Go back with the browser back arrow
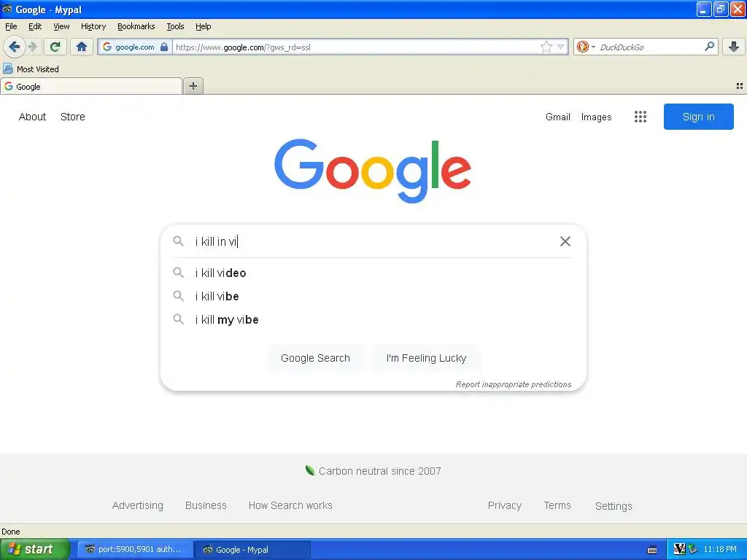 14,47
